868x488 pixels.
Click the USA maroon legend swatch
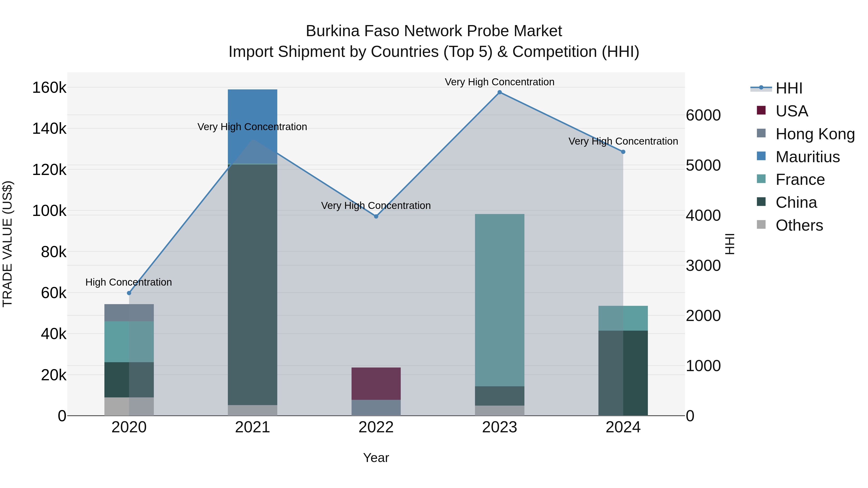761,110
